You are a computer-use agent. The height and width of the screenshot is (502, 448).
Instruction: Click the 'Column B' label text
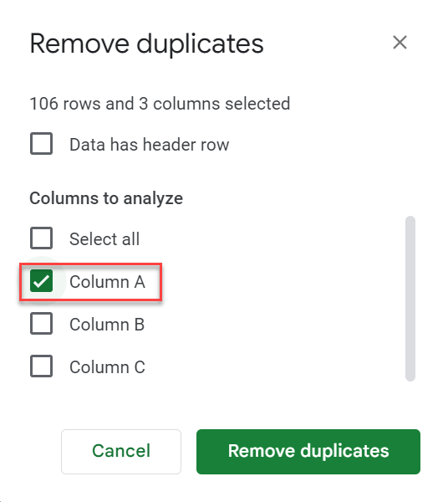(x=107, y=325)
